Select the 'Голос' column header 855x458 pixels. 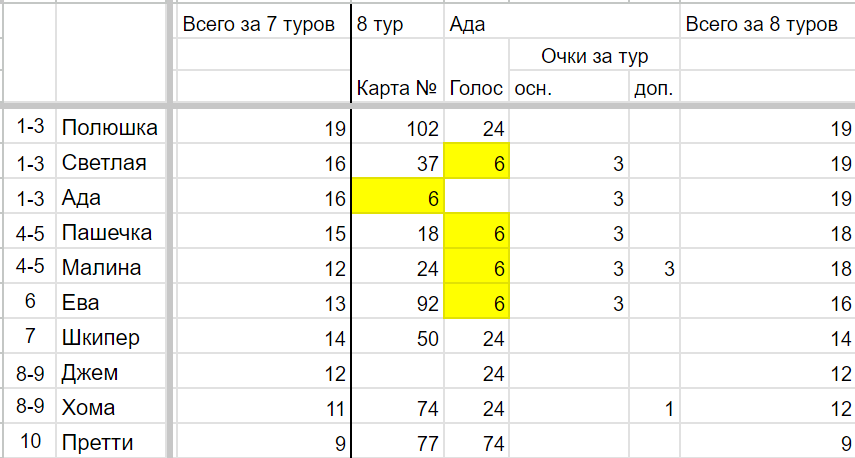(477, 88)
